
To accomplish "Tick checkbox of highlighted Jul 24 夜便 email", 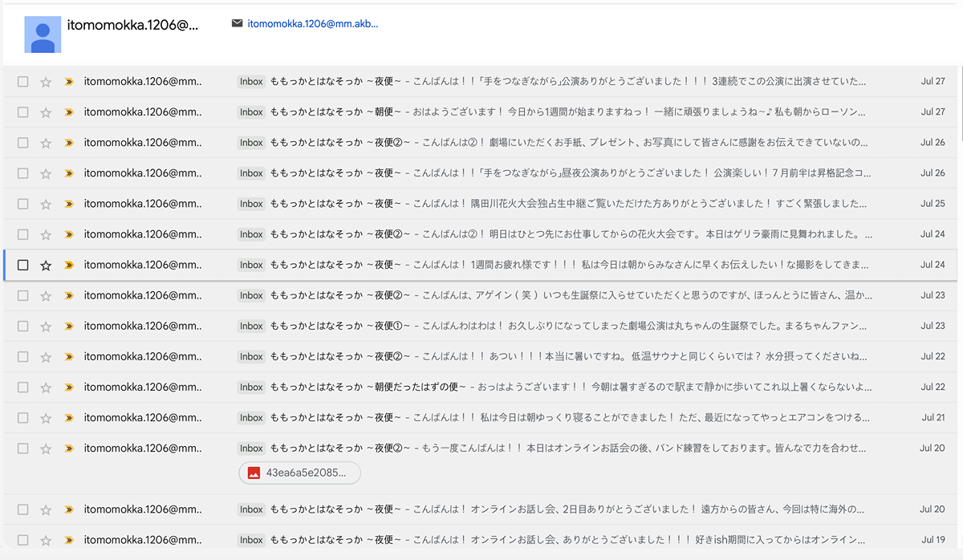I will click(x=22, y=265).
